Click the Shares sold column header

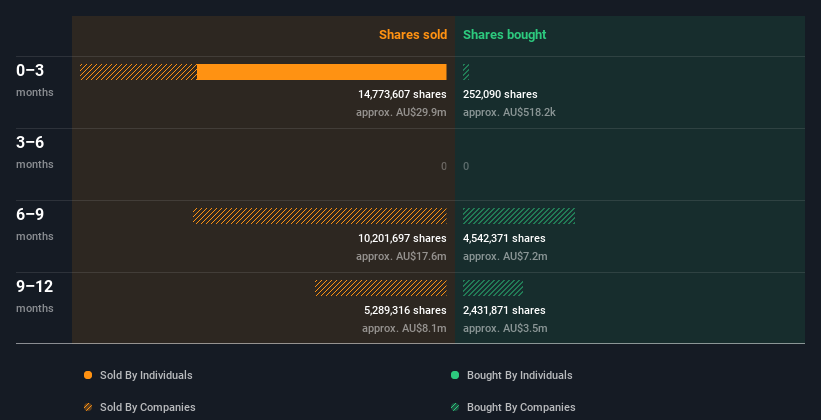(x=413, y=35)
